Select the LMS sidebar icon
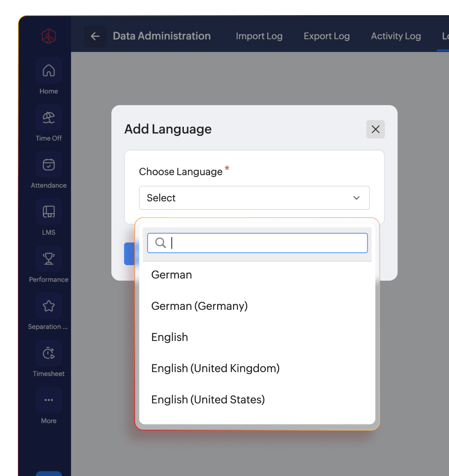Viewport: 449px width, 476px height. coord(48,211)
